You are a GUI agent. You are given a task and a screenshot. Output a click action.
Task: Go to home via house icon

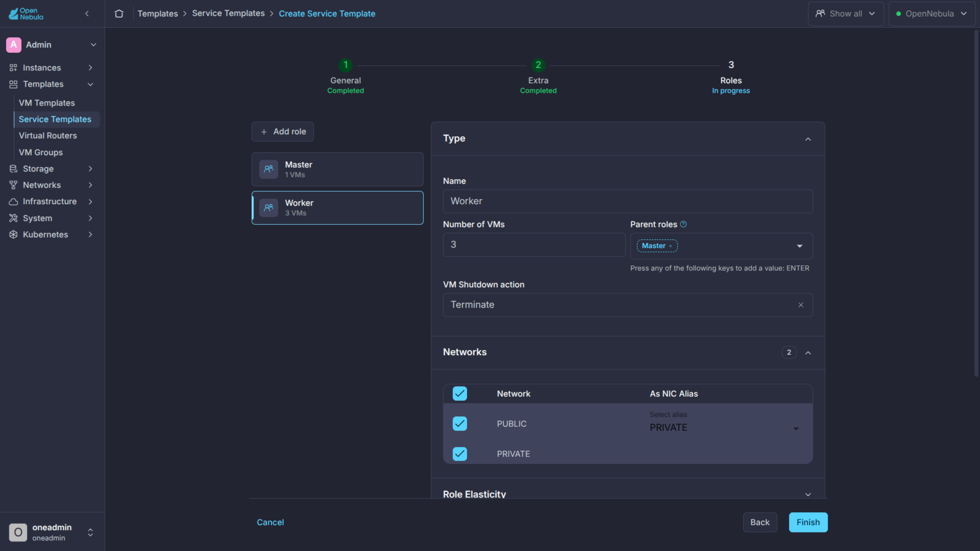coord(119,14)
